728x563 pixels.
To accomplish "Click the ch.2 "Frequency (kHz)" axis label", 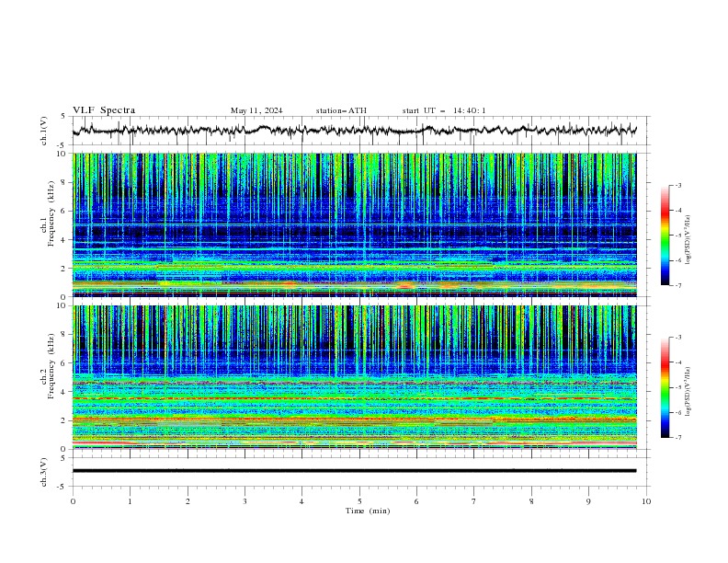I will tap(51, 365).
